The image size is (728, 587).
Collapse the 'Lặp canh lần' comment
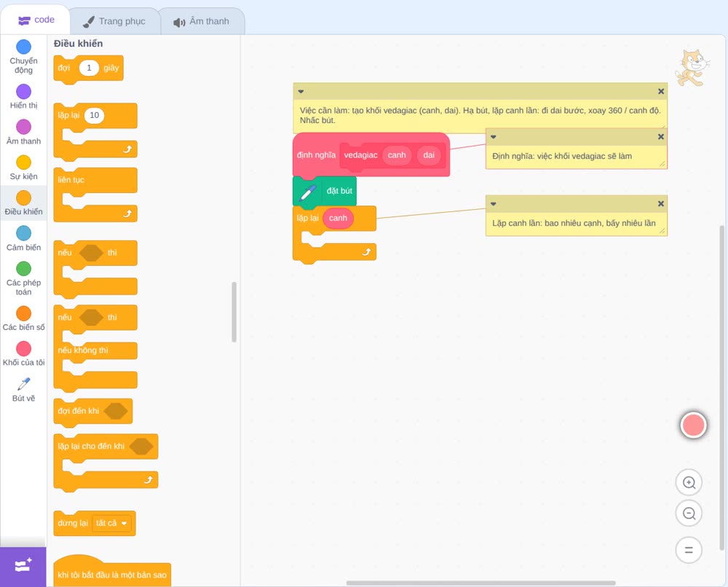pos(494,204)
